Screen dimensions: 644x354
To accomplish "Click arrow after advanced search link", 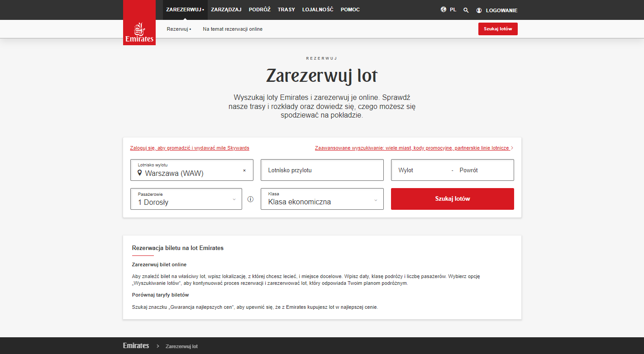I will (512, 148).
